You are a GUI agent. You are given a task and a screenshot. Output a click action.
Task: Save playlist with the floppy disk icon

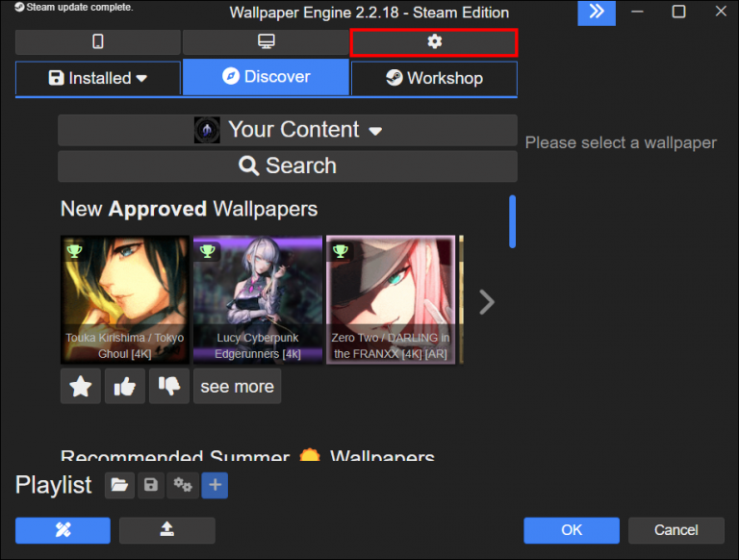(150, 486)
